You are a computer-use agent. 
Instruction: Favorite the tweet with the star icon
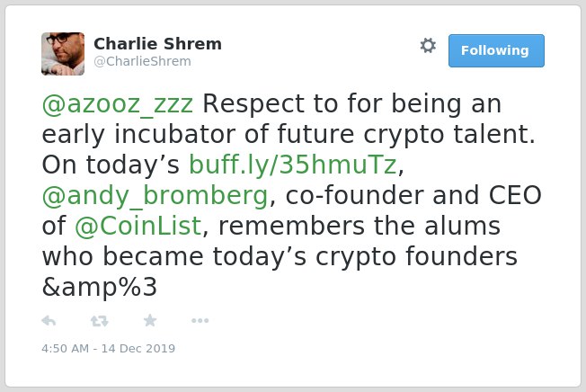point(150,320)
